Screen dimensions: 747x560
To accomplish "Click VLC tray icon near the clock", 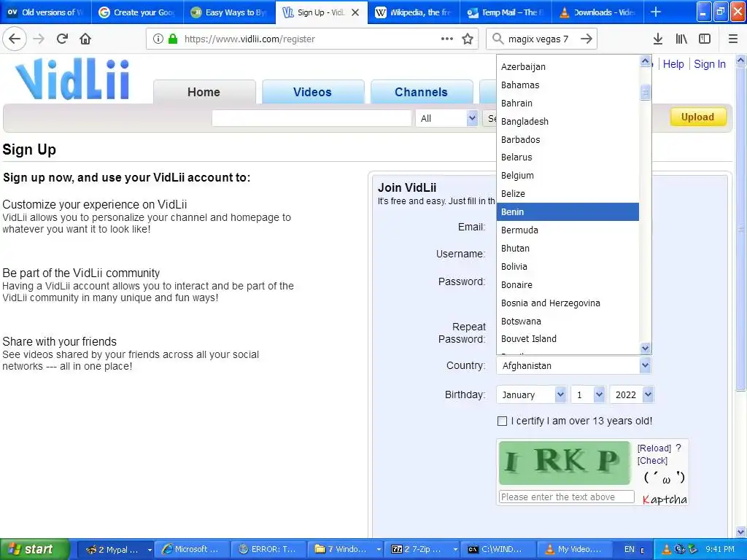I will pyautogui.click(x=667, y=549).
